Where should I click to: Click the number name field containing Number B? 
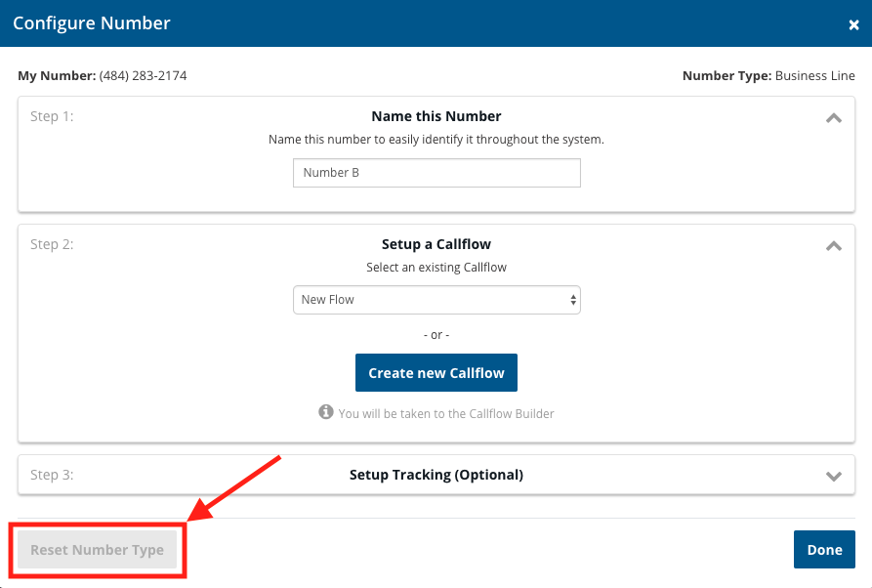pyautogui.click(x=436, y=173)
